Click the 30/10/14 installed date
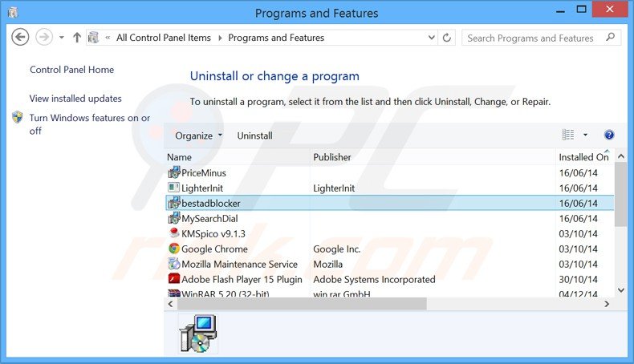The height and width of the screenshot is (364, 634). click(x=578, y=280)
